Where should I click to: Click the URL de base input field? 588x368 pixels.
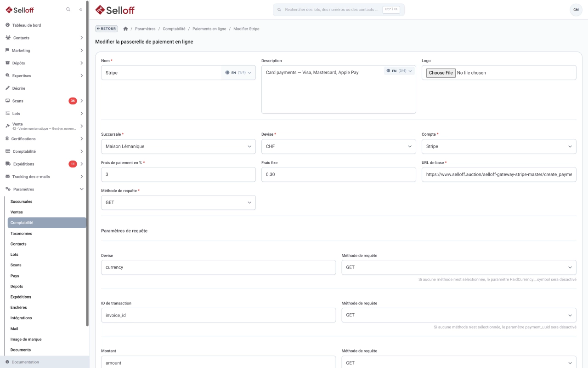(499, 174)
